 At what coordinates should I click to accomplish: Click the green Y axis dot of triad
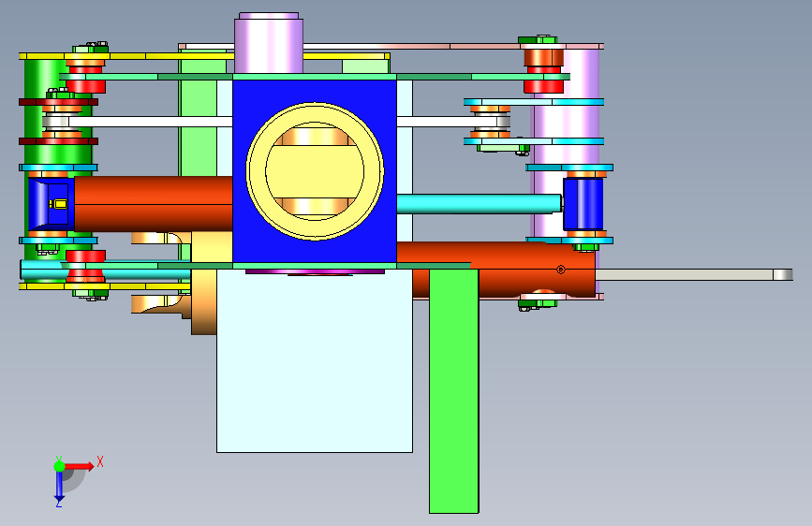point(59,466)
